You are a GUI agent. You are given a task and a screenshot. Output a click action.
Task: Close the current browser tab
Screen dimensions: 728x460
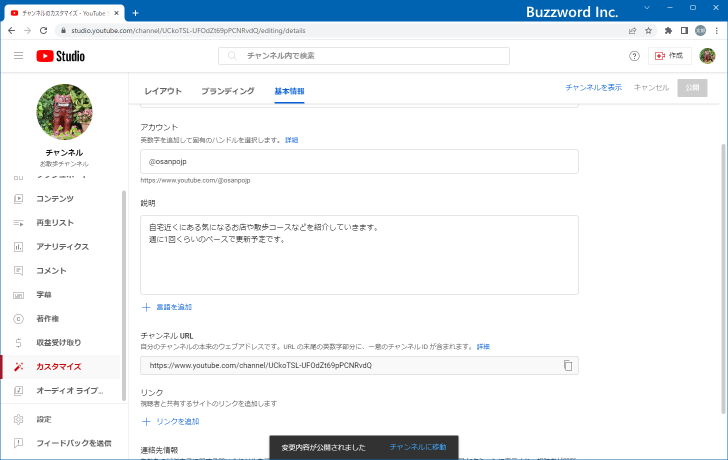117,13
